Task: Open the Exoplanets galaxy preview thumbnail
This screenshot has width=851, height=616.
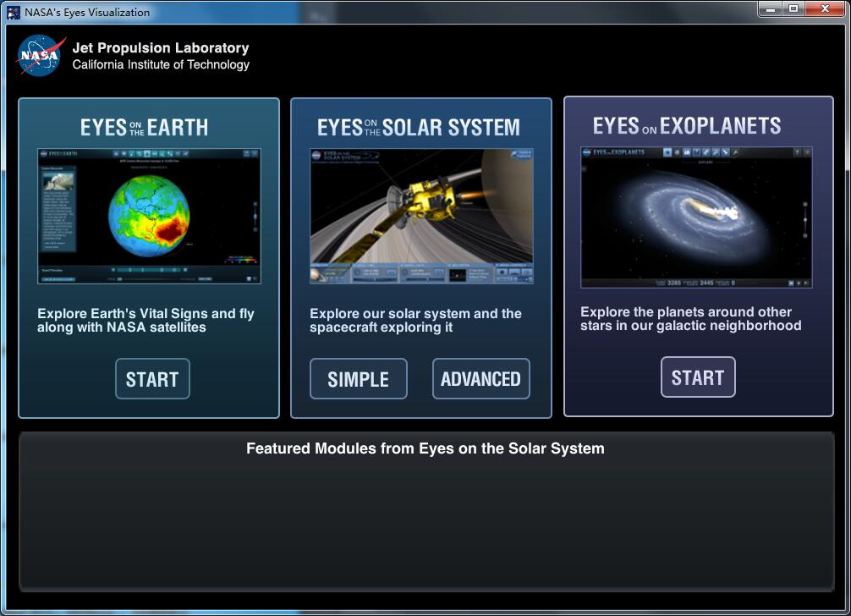Action: [x=696, y=217]
